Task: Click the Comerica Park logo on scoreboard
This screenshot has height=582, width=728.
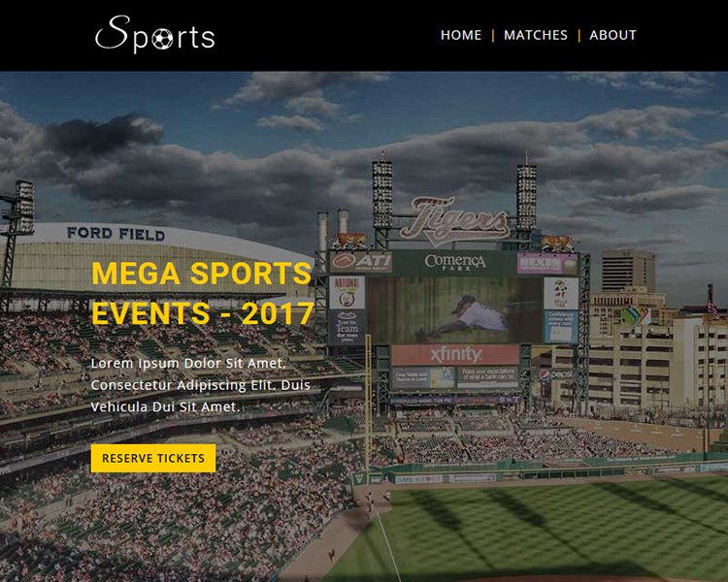Action: pyautogui.click(x=455, y=262)
